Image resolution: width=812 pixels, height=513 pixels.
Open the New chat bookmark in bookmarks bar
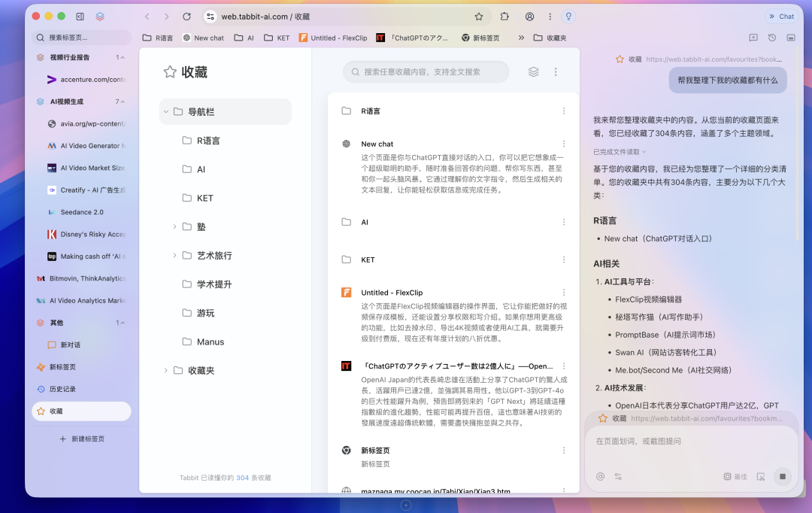point(204,38)
